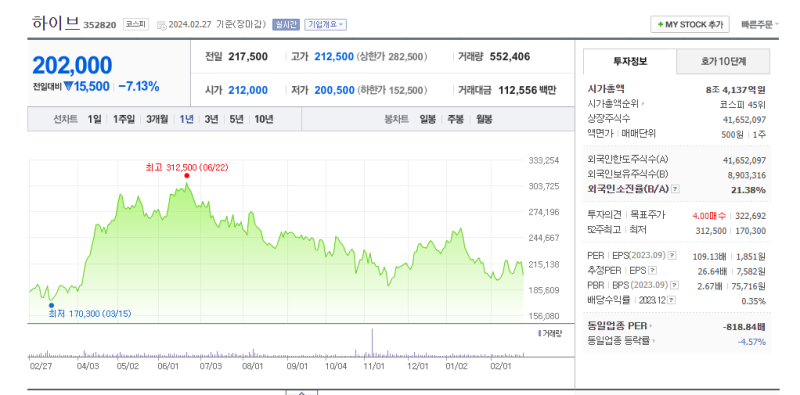Click the 코스피 market badge
The height and width of the screenshot is (395, 800).
point(136,24)
